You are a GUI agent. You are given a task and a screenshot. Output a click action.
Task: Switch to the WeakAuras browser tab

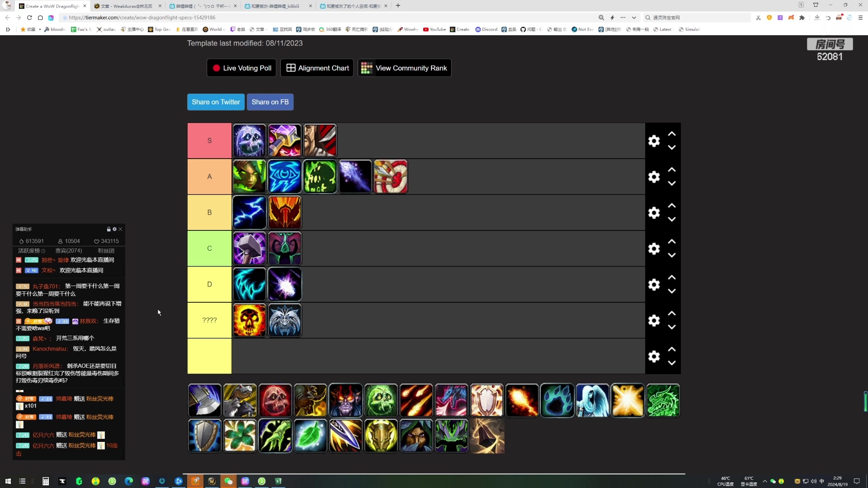click(128, 6)
